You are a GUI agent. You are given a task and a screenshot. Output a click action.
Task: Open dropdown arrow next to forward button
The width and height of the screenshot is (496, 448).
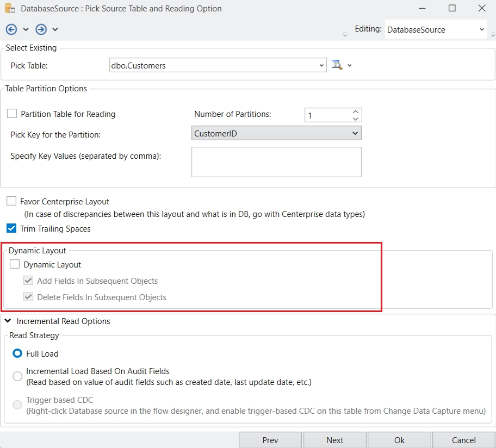tap(55, 29)
